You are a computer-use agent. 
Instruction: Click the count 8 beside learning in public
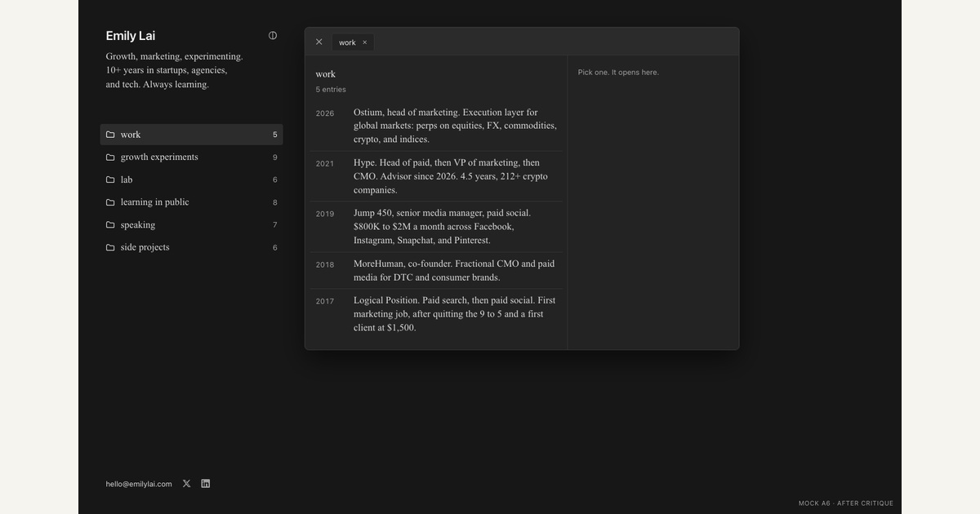[x=275, y=202]
